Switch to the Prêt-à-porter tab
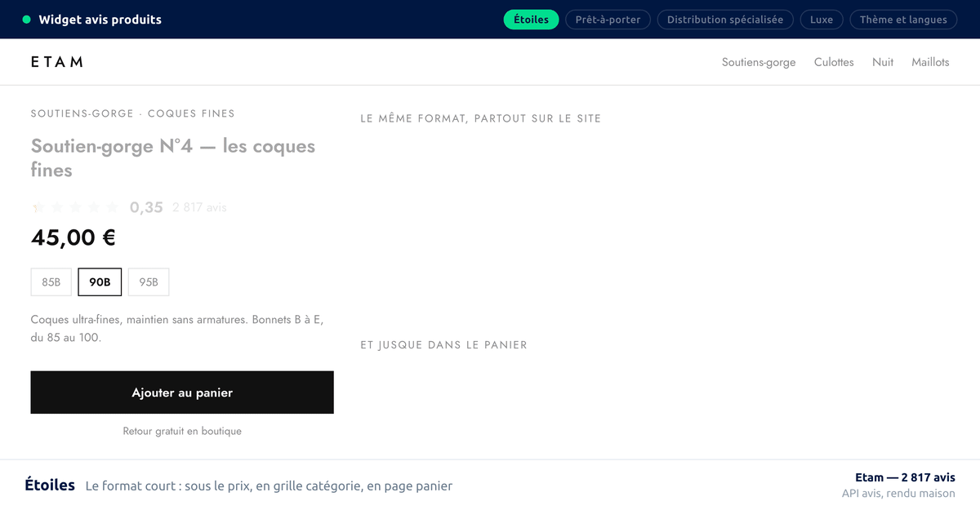 [x=608, y=20]
